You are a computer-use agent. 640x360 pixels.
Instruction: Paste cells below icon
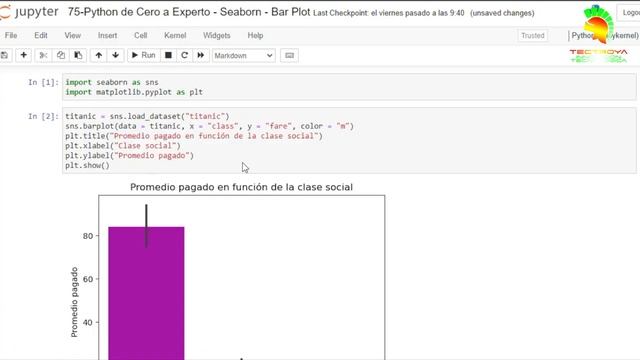(x=78, y=55)
